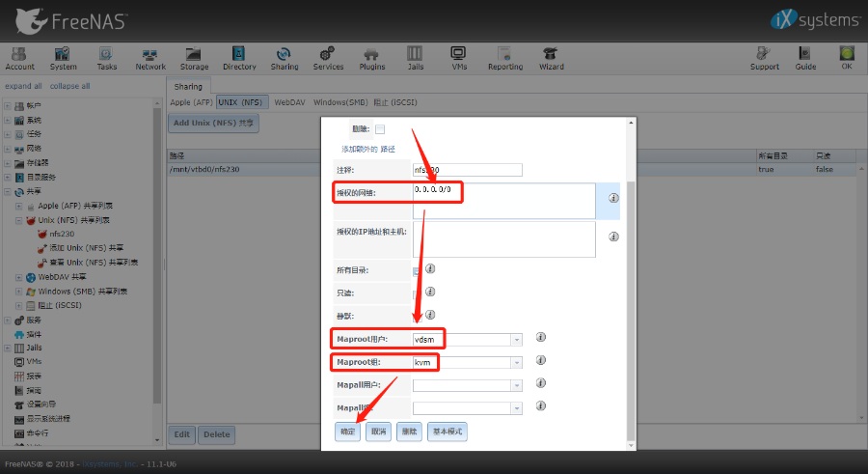Click the Edit button below share list

181,434
